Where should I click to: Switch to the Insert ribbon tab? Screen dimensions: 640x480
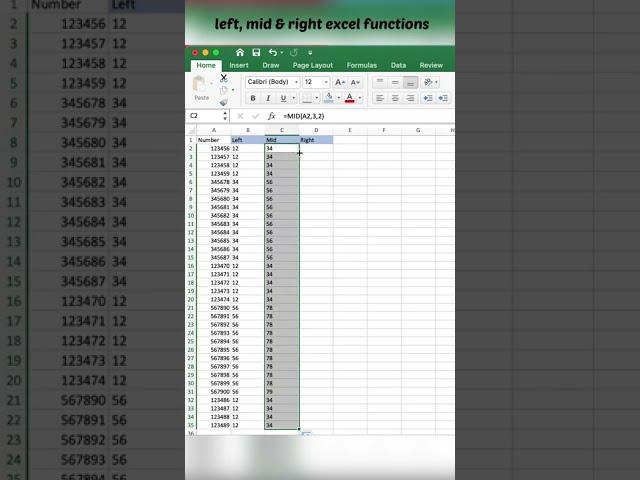tap(239, 65)
